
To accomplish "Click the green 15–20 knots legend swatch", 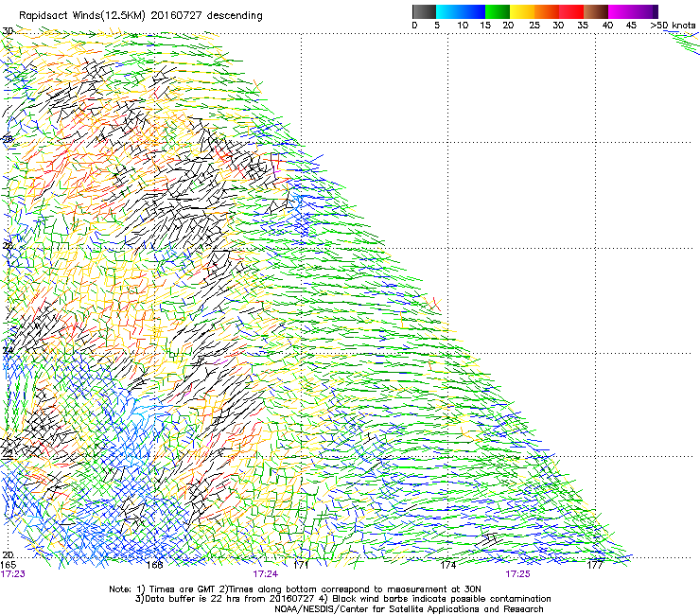I will (x=498, y=11).
